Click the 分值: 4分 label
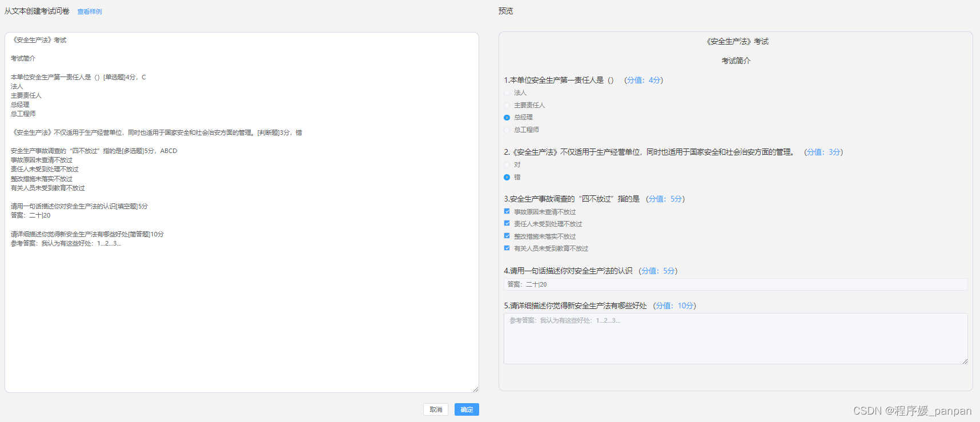Image resolution: width=980 pixels, height=422 pixels. point(644,80)
